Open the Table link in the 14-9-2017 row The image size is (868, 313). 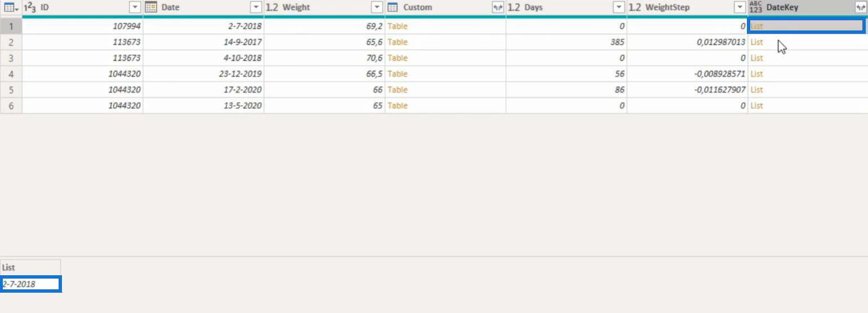(397, 42)
